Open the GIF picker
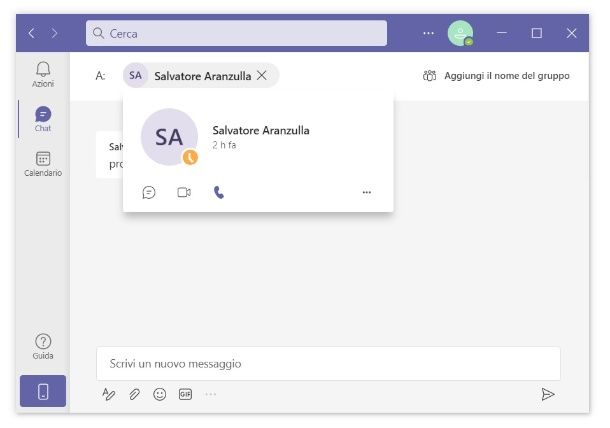The width and height of the screenshot is (610, 428). tap(185, 394)
